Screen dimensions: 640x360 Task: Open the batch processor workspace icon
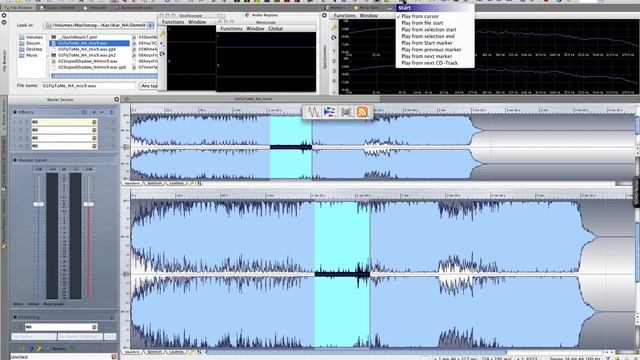pos(346,112)
